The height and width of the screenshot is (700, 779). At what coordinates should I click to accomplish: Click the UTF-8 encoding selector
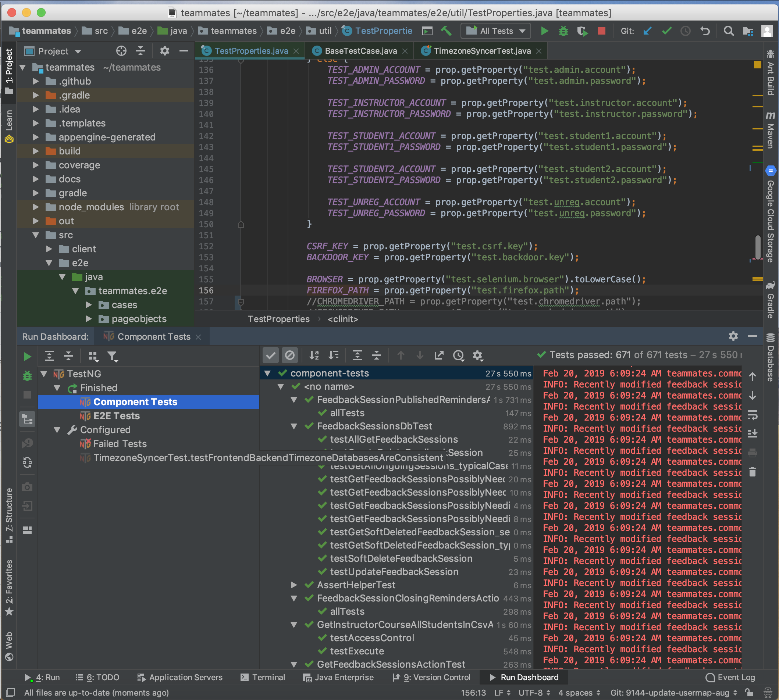pos(534,693)
